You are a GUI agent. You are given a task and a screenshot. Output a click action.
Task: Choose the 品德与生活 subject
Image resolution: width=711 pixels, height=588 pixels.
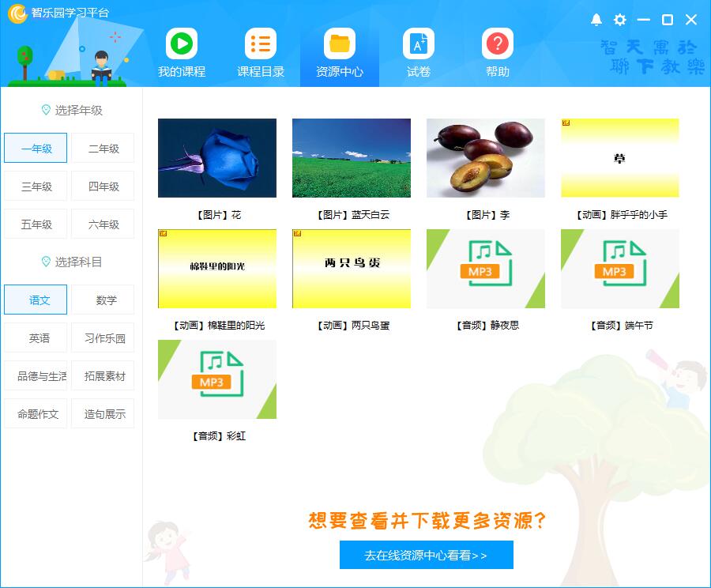click(36, 375)
